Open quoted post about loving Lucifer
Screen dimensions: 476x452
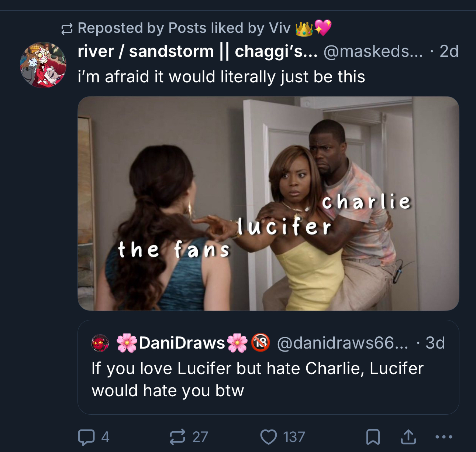(258, 380)
